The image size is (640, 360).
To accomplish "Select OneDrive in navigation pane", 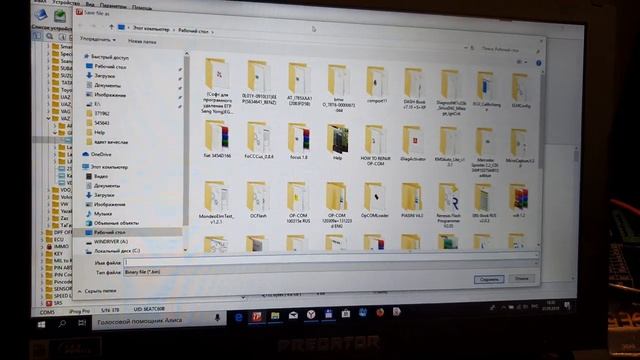I will 97,154.
